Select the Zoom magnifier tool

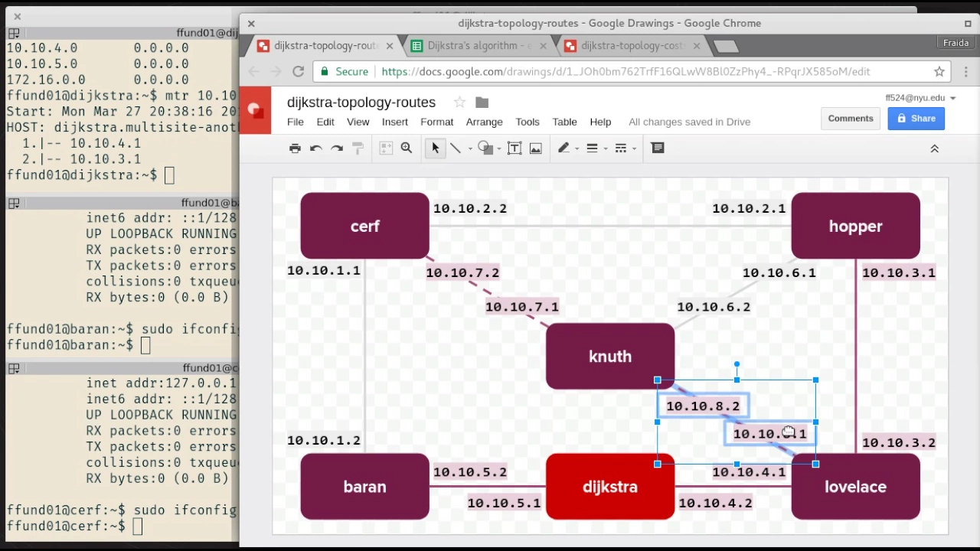coord(407,148)
